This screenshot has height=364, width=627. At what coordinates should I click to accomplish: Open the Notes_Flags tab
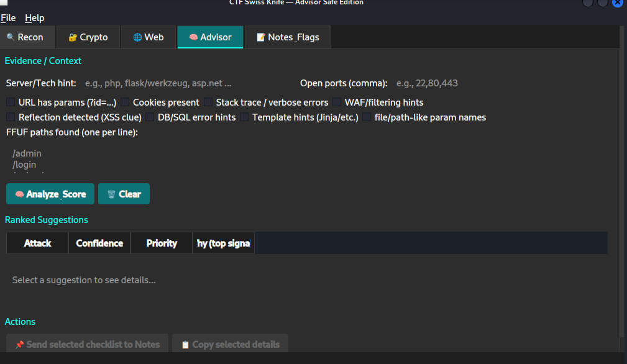288,37
